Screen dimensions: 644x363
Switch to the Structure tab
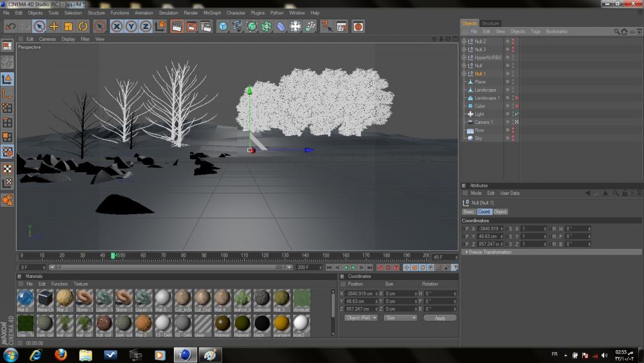490,23
